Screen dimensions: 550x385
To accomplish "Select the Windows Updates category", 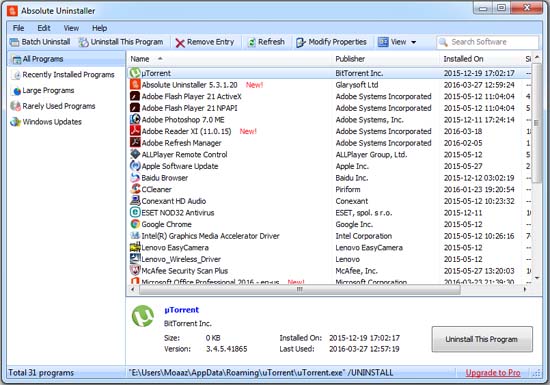I will pyautogui.click(x=52, y=122).
